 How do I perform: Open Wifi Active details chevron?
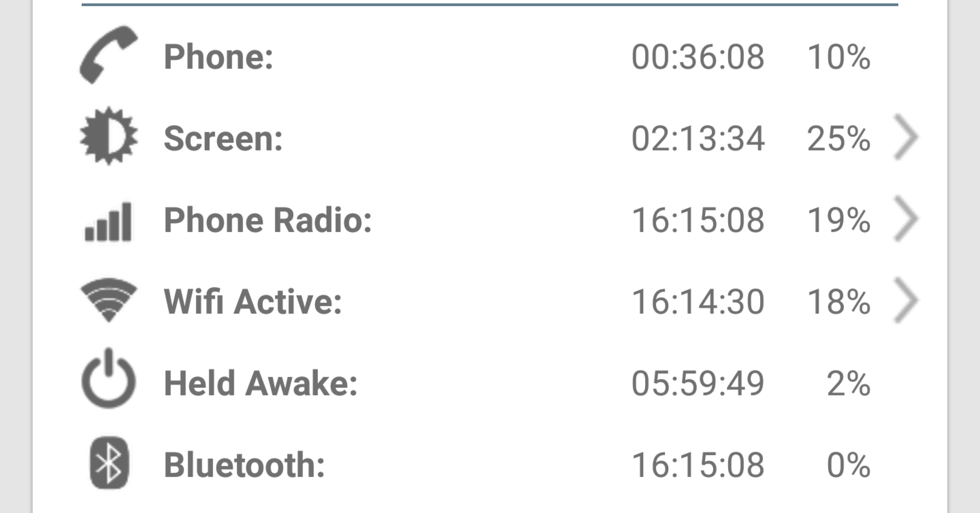click(906, 300)
